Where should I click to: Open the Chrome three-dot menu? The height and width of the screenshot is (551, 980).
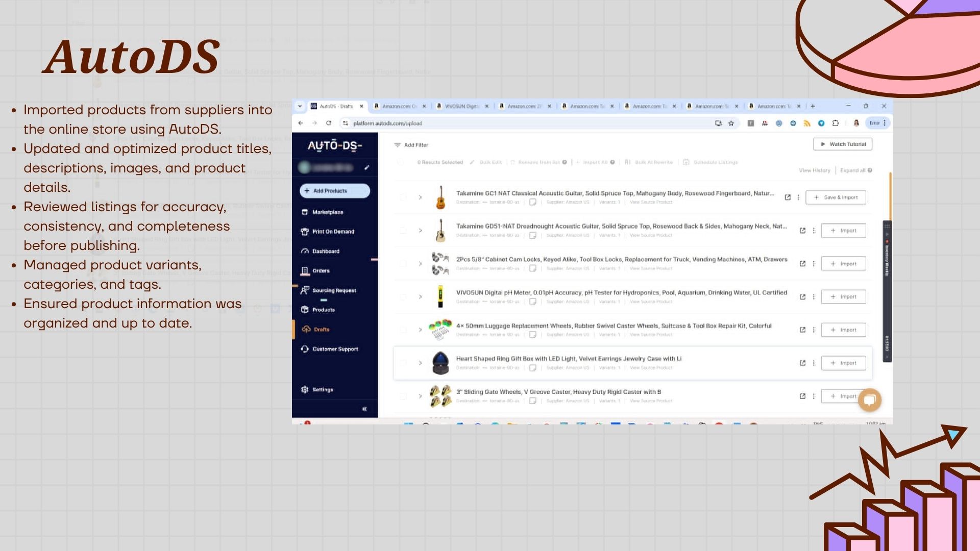[x=885, y=123]
